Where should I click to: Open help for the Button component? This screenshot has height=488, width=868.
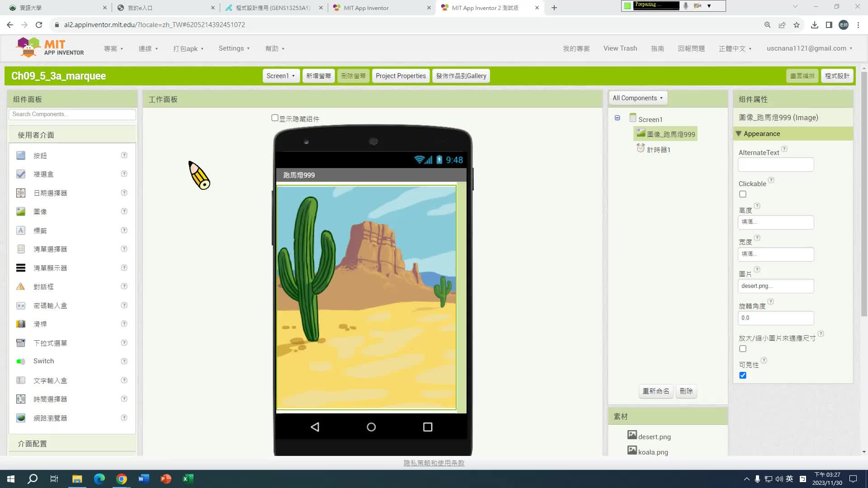coord(124,155)
